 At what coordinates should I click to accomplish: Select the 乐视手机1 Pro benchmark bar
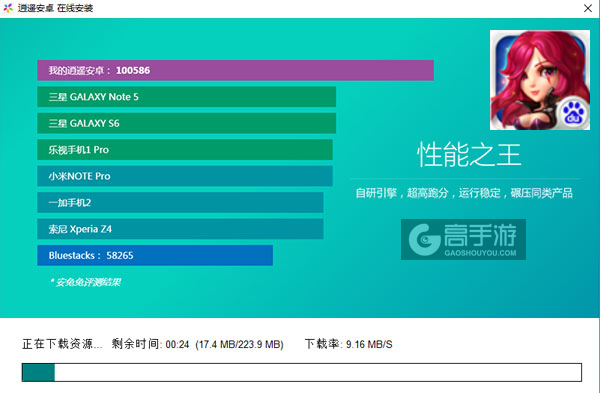click(x=185, y=150)
